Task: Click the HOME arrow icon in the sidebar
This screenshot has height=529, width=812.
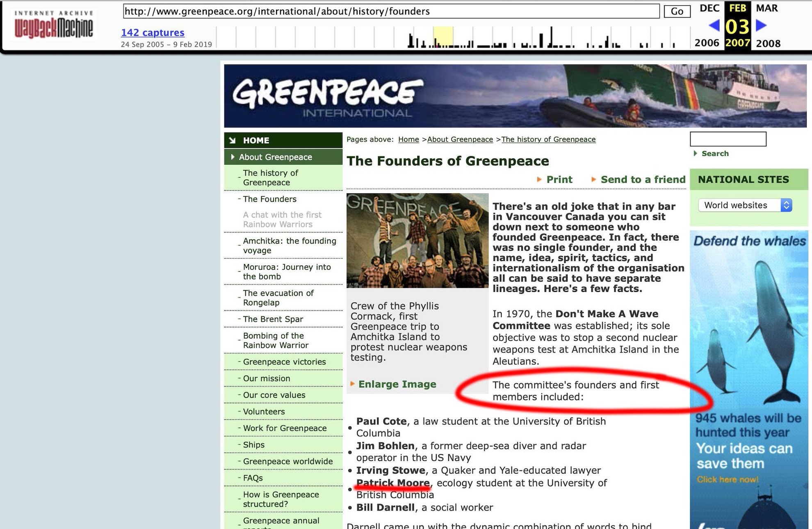Action: [232, 140]
